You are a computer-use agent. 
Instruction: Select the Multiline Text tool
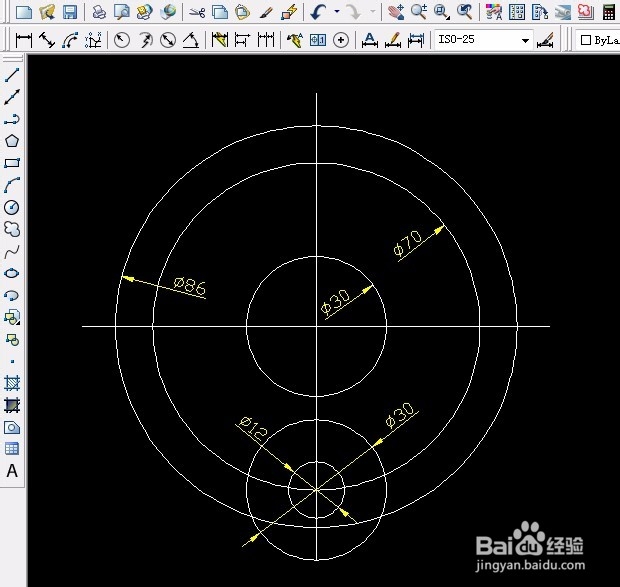click(12, 471)
